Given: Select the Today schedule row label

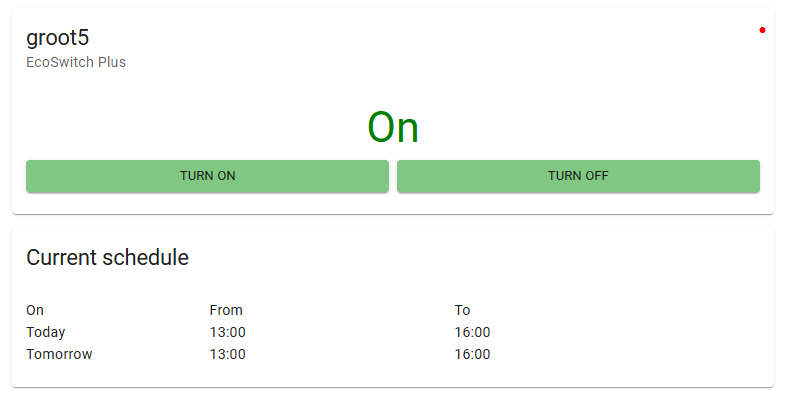Looking at the screenshot, I should point(46,332).
